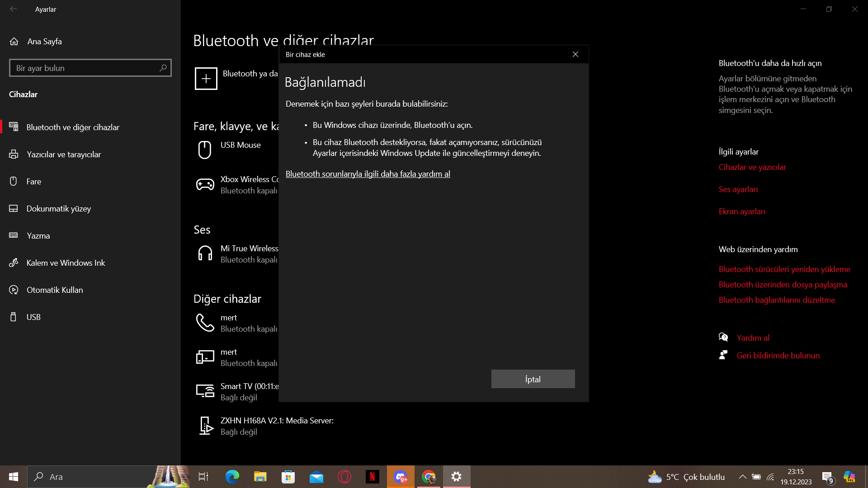
Task: Click the İptal button in dialog
Action: click(533, 379)
